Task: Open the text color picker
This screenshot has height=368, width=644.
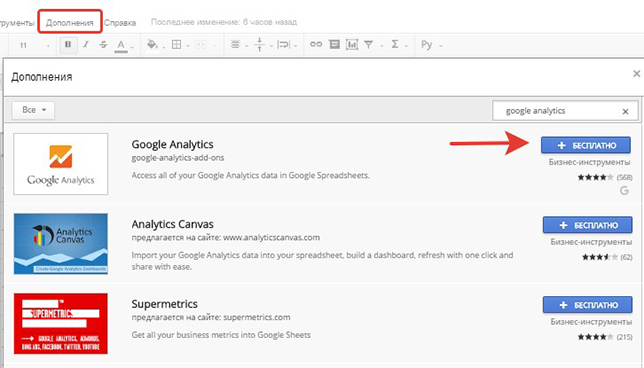Action: coord(121,45)
